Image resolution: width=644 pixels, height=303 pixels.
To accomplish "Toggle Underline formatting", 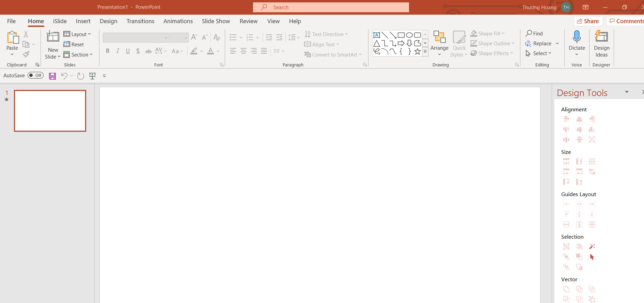I will (x=128, y=51).
